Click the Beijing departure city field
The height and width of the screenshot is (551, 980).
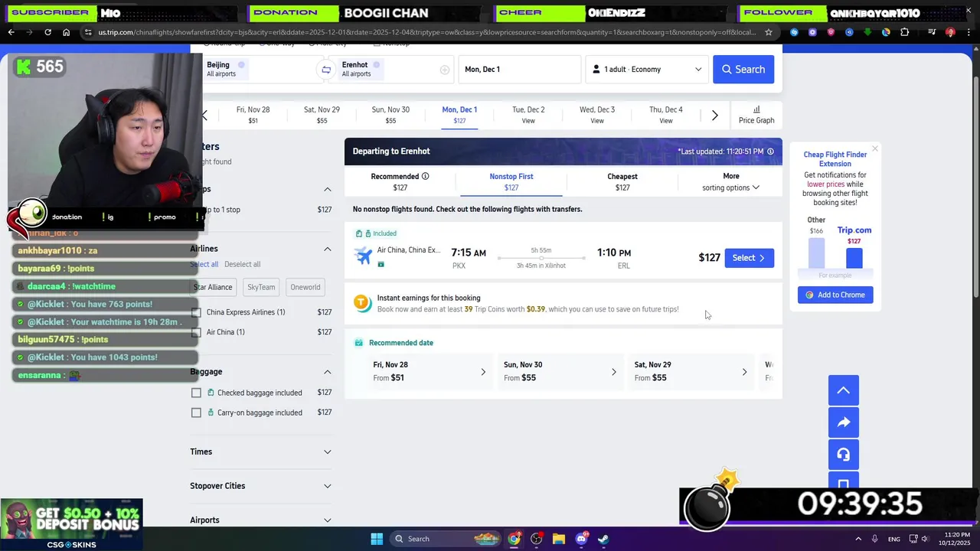pos(259,70)
